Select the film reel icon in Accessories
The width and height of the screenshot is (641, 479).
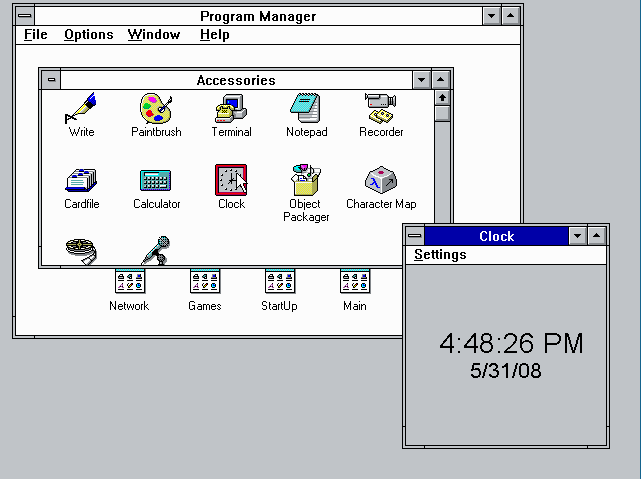pos(81,251)
